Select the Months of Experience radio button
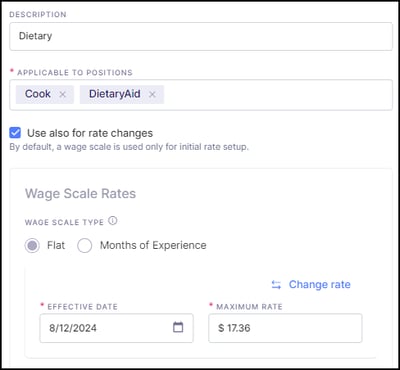The height and width of the screenshot is (370, 400). tap(84, 246)
